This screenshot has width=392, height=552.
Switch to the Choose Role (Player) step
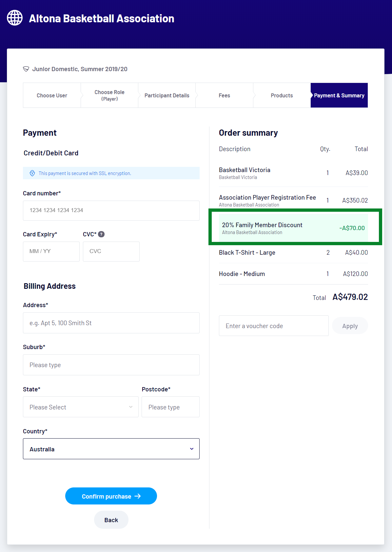(109, 95)
